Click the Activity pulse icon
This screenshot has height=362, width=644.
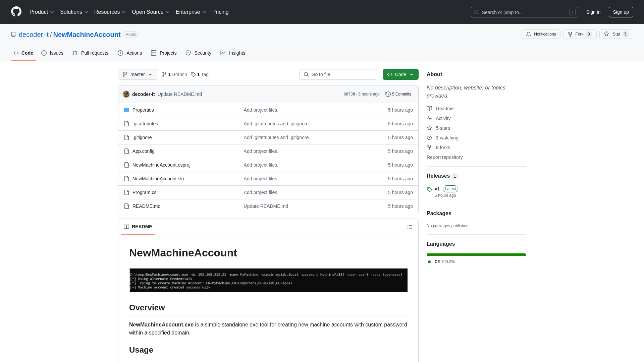pyautogui.click(x=429, y=118)
